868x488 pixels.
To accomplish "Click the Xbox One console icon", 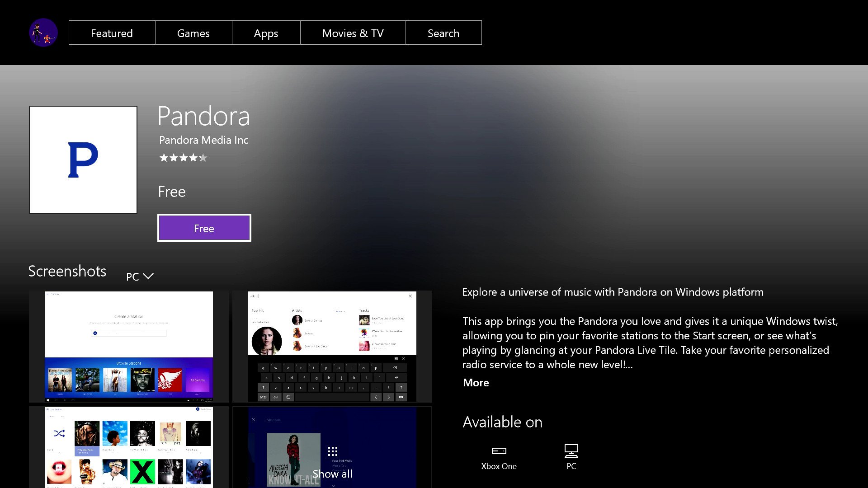I will point(499,450).
